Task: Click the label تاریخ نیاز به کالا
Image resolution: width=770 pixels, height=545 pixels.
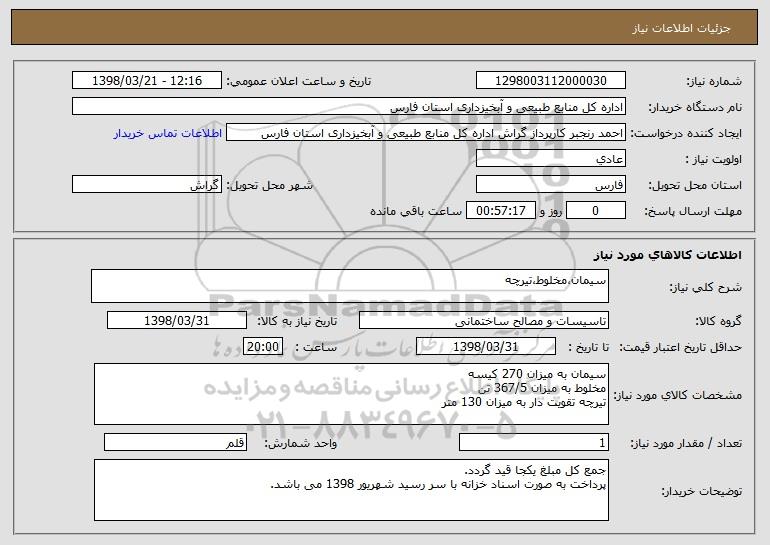Action: pyautogui.click(x=297, y=322)
